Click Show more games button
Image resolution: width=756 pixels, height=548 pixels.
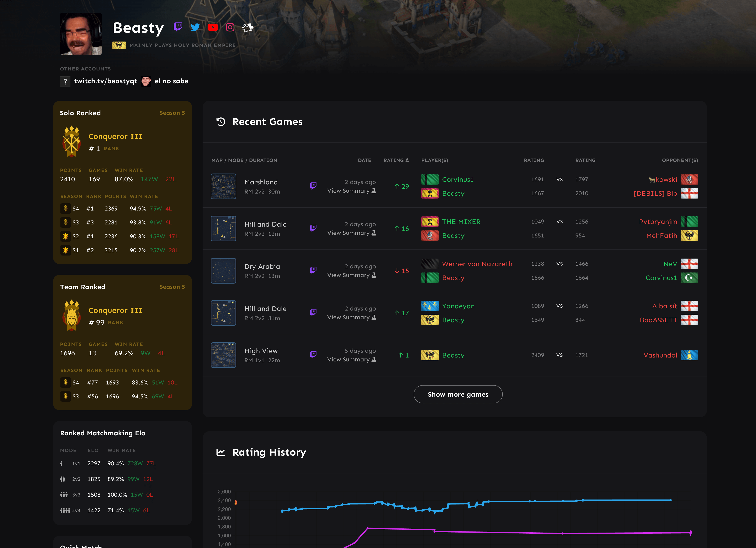click(x=458, y=394)
